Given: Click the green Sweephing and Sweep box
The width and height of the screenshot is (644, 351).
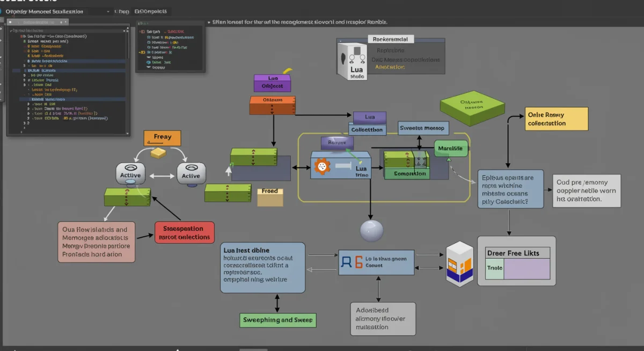Looking at the screenshot, I should pyautogui.click(x=277, y=320).
